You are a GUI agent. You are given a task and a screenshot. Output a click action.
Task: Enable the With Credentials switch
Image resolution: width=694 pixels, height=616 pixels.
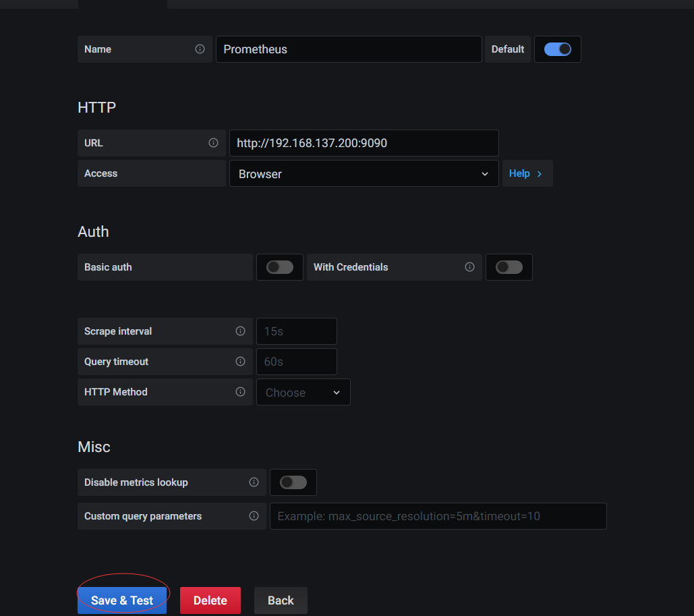[x=509, y=267]
